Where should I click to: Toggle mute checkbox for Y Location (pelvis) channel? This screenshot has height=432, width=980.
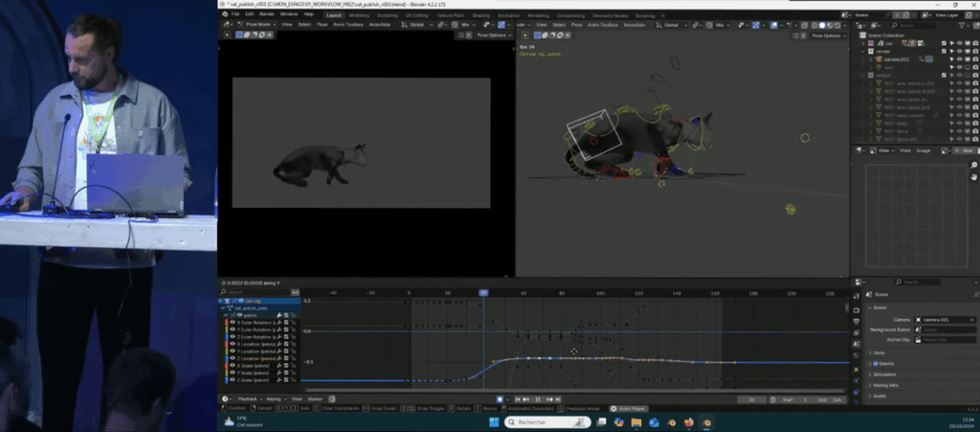286,352
